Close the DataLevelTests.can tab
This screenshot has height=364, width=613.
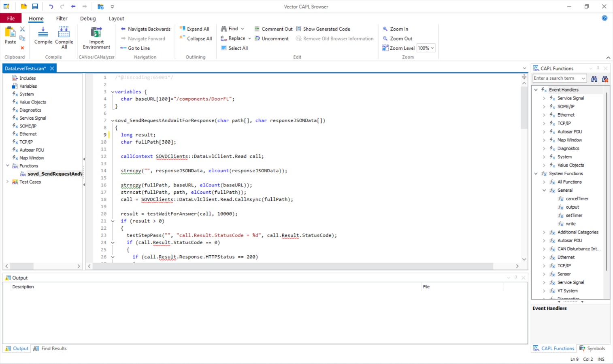52,68
